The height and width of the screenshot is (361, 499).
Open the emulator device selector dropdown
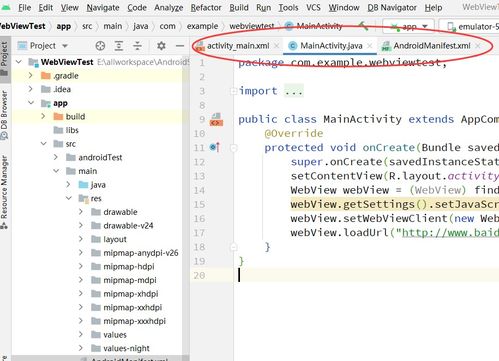point(470,26)
